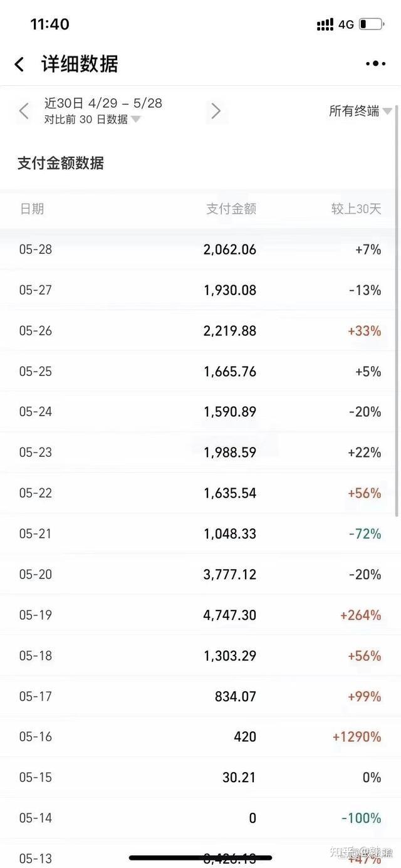Sort by 支付金额 column header
401x868 pixels.
point(231,209)
